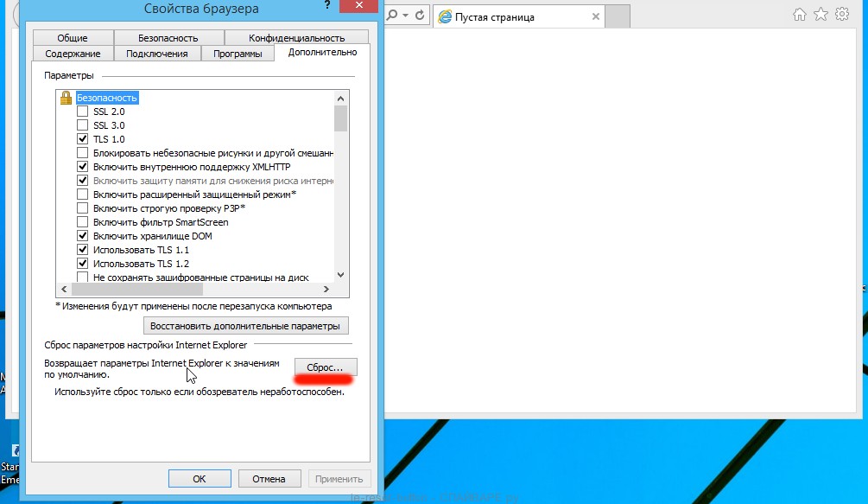This screenshot has width=868, height=504.
Task: Confirm with the OK button
Action: [200, 479]
